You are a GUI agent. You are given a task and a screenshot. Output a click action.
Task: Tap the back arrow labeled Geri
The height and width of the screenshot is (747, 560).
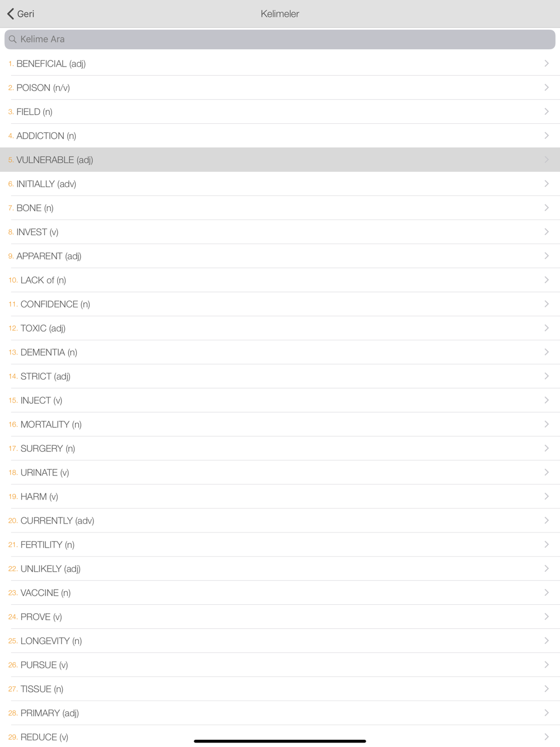pos(20,14)
